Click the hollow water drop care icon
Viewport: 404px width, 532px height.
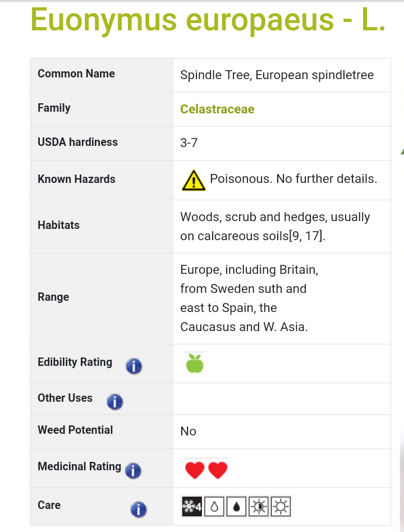tap(214, 507)
